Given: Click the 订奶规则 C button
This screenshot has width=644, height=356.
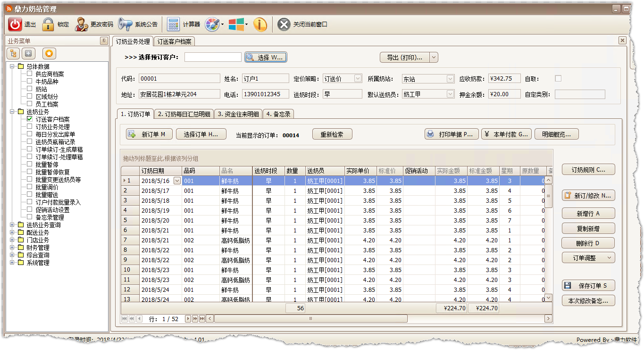Looking at the screenshot, I should [588, 170].
